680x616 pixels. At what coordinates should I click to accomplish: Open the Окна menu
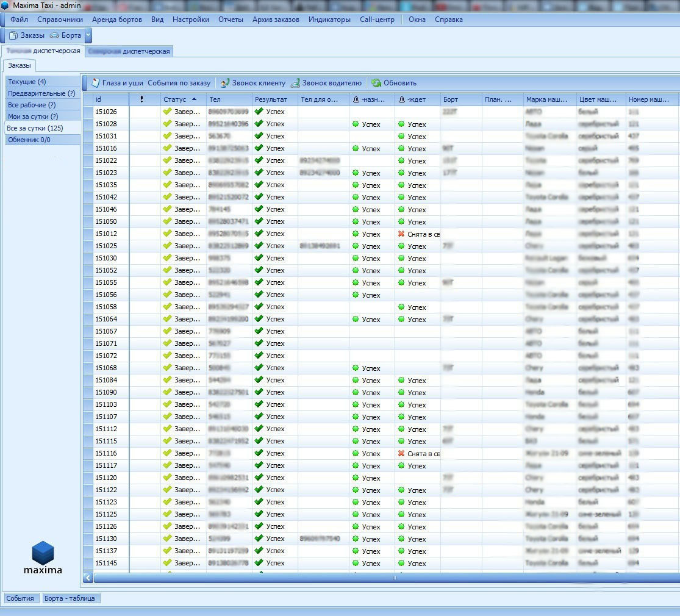[417, 20]
